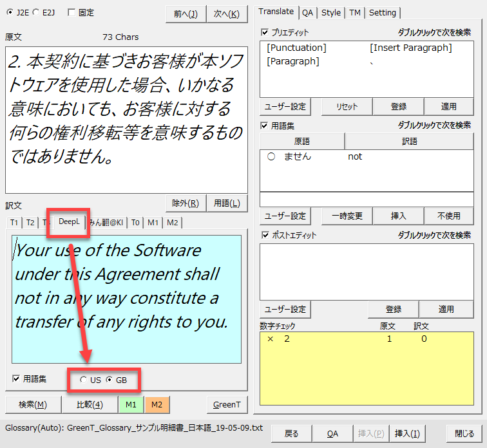Disable the ポストエディット checkbox
Viewport: 487px width, 448px height.
tap(265, 236)
